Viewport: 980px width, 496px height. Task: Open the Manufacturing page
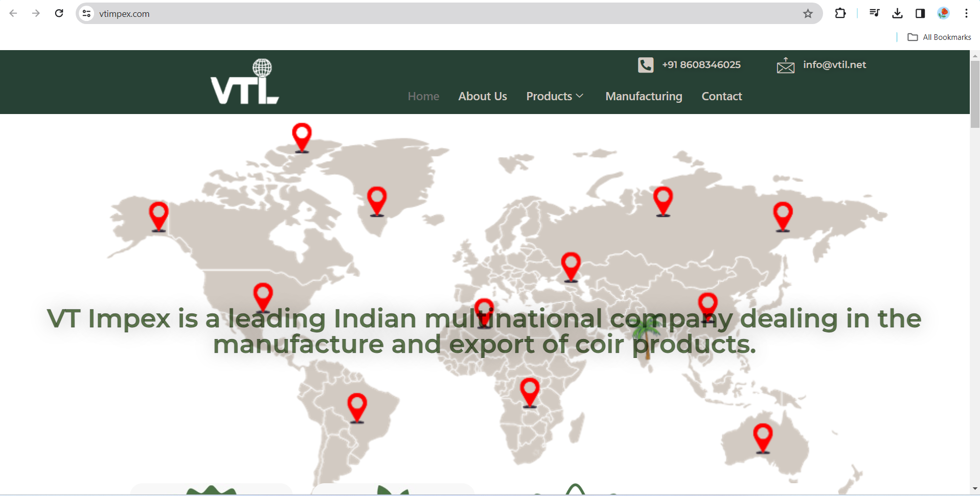click(644, 96)
